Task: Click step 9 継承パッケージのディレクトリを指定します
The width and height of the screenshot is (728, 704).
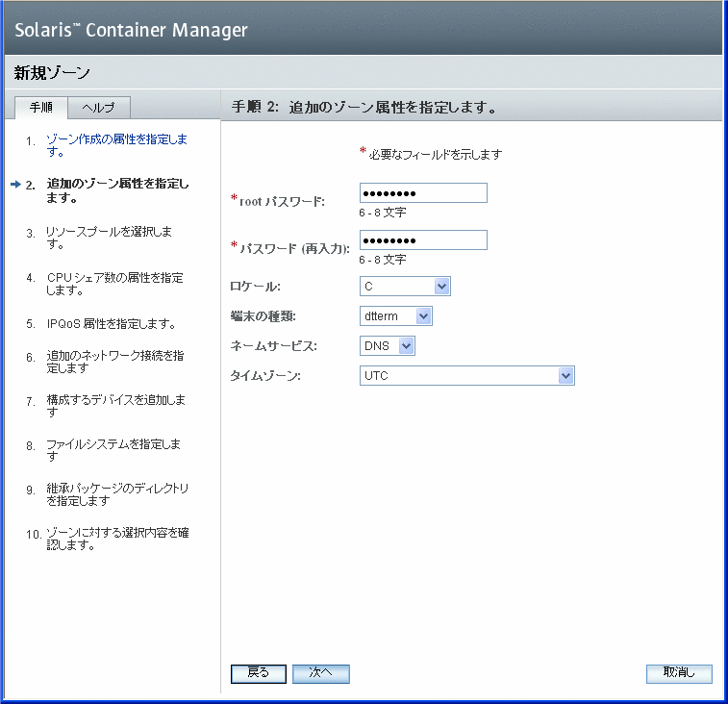Action: pyautogui.click(x=117, y=494)
